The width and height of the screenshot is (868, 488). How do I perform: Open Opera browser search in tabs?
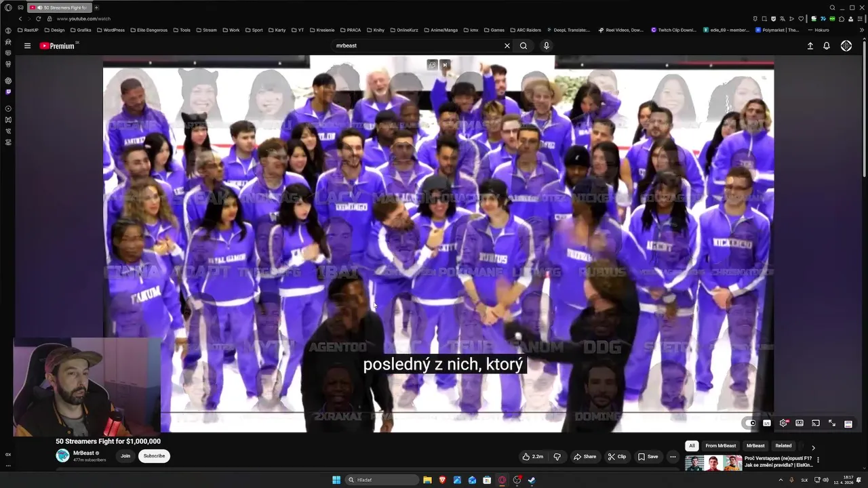coord(832,7)
